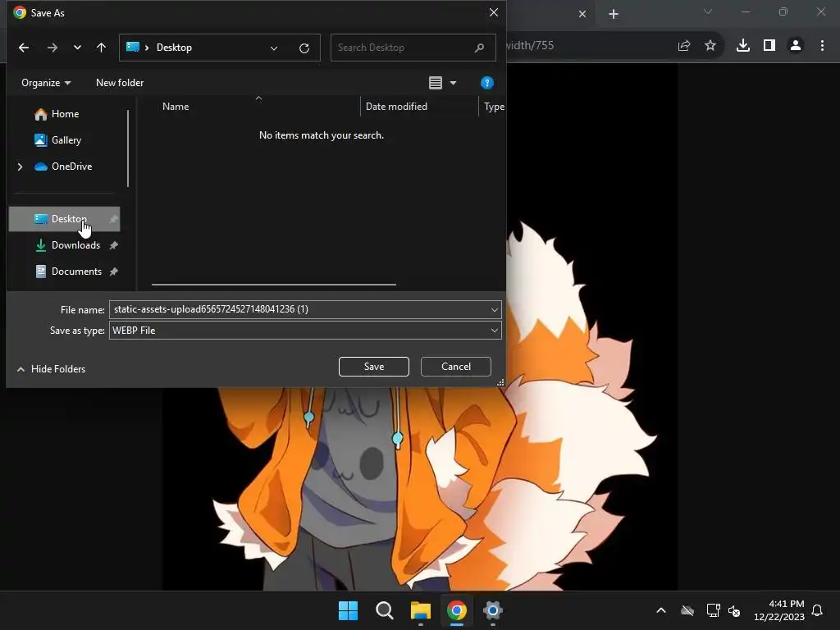Image resolution: width=840 pixels, height=630 pixels.
Task: Open Save as type dropdown
Action: (305, 331)
